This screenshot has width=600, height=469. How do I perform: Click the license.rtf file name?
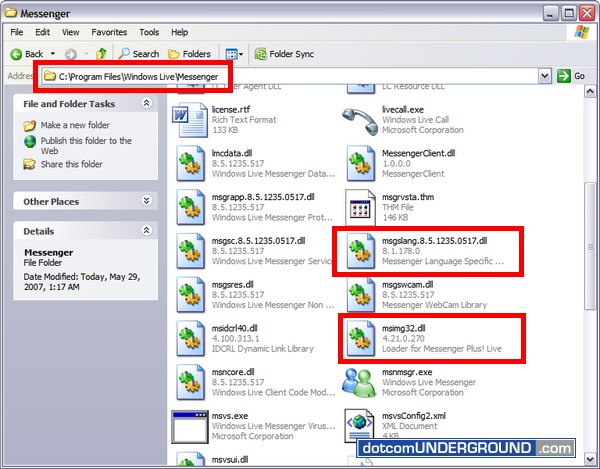(x=231, y=109)
